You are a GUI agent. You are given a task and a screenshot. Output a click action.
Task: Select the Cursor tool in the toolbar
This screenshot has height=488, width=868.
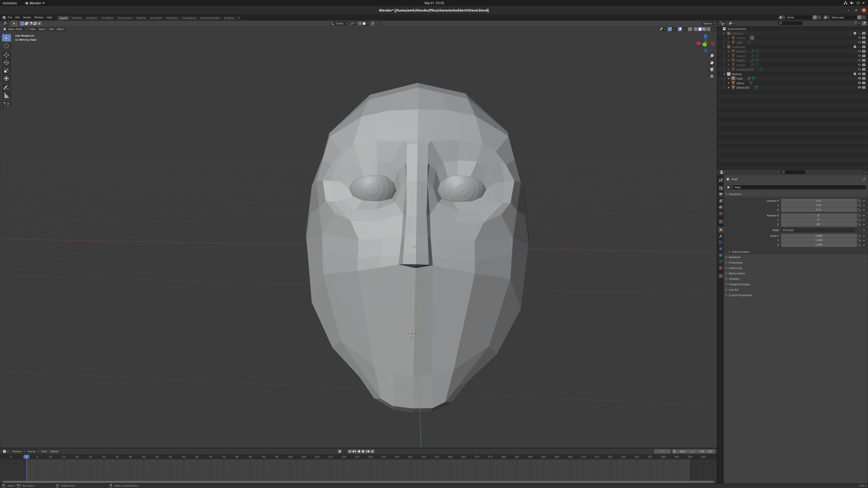(x=6, y=46)
